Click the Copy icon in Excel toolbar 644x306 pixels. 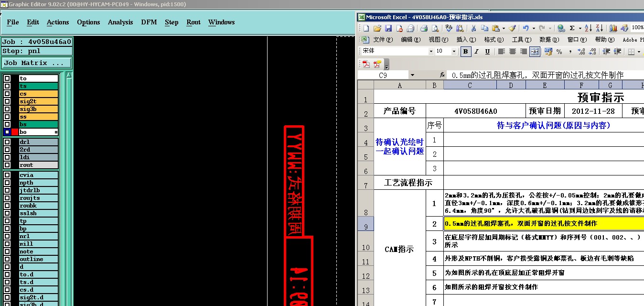[x=484, y=28]
